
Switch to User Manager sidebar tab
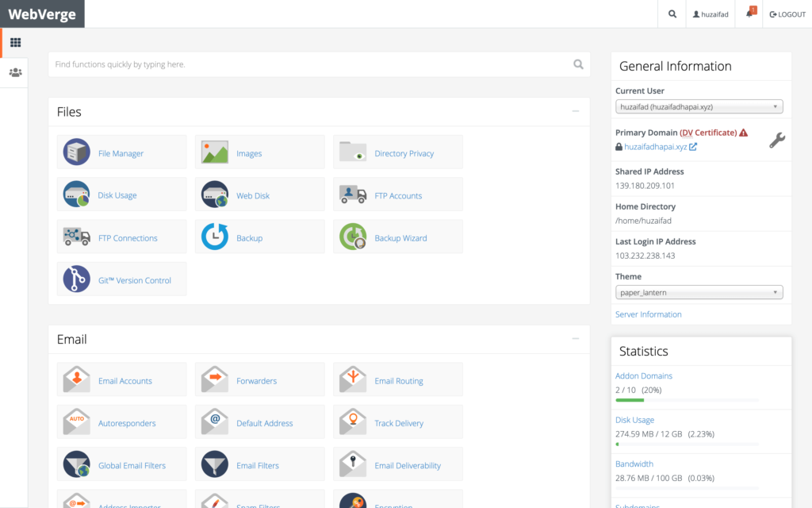[15, 72]
